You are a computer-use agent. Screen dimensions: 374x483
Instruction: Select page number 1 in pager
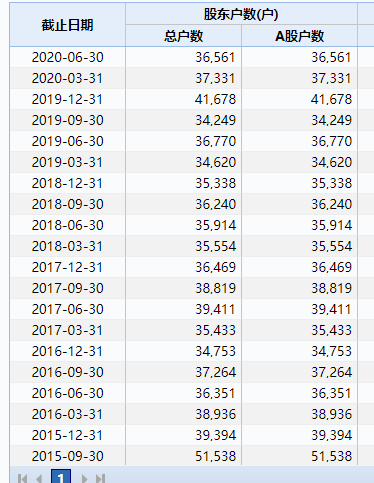[61, 476]
